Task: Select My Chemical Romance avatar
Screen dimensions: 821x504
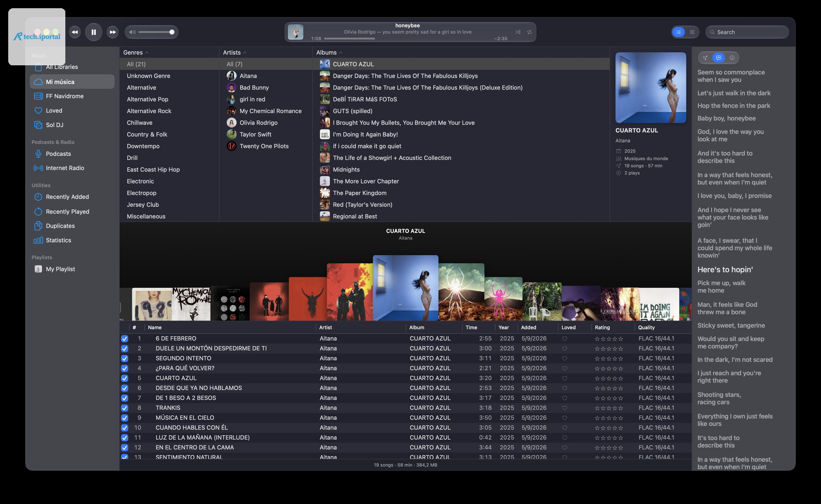Action: 232,111
